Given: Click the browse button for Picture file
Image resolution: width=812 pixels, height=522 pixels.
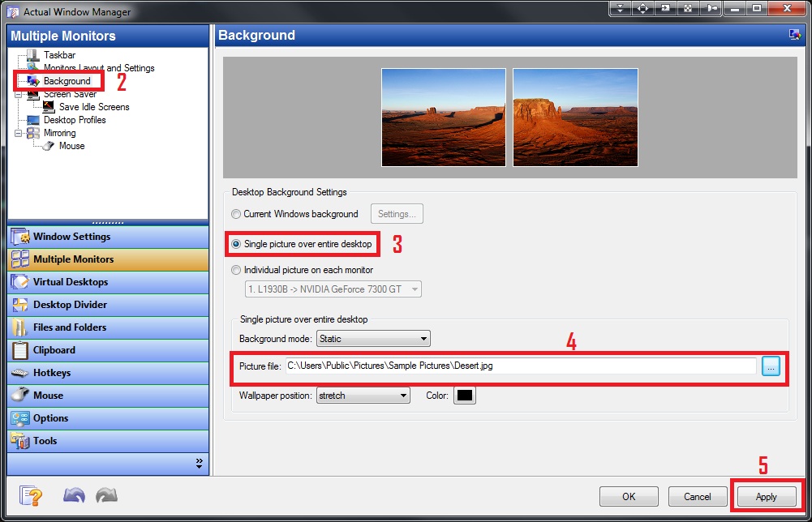Looking at the screenshot, I should coord(771,366).
